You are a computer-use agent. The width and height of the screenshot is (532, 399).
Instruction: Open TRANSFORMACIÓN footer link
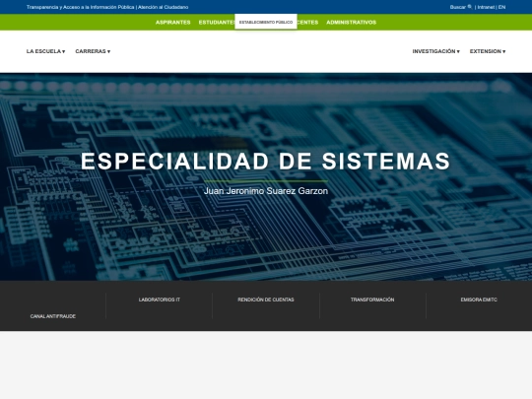click(x=372, y=299)
